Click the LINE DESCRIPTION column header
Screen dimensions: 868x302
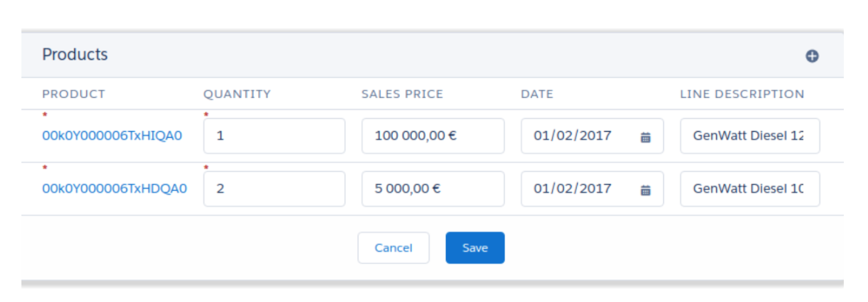(742, 94)
